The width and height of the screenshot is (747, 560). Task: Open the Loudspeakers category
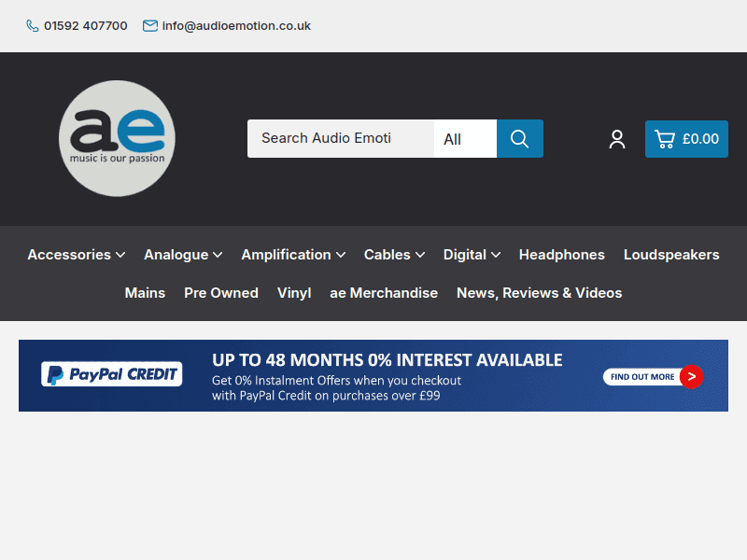tap(671, 255)
